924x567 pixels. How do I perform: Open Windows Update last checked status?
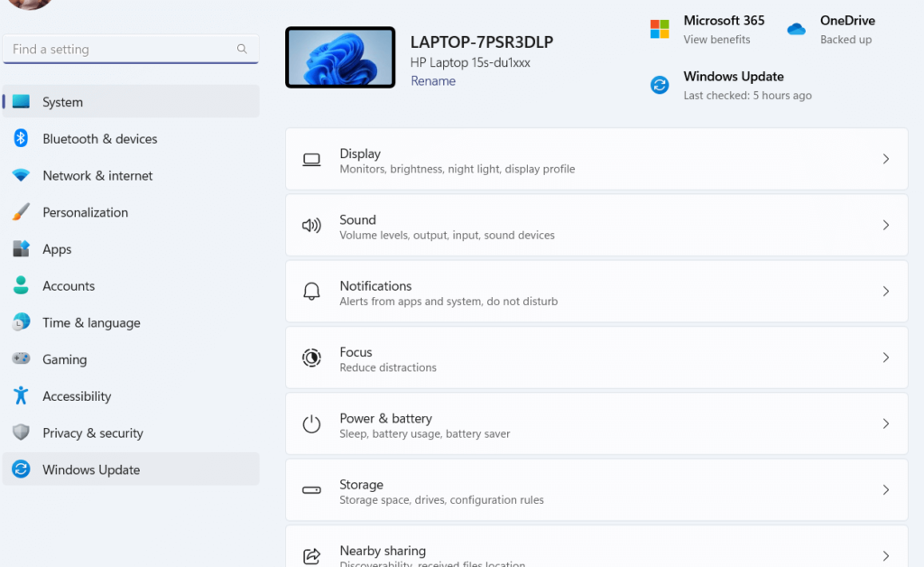tap(747, 96)
